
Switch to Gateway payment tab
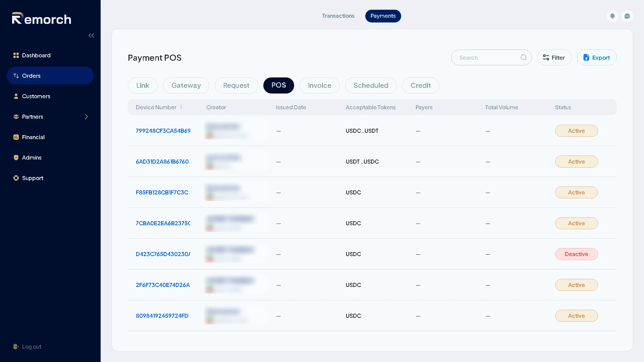coord(186,85)
